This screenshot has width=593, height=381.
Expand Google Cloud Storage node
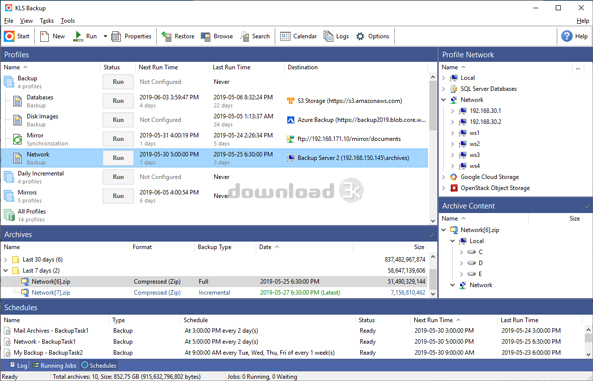[444, 177]
